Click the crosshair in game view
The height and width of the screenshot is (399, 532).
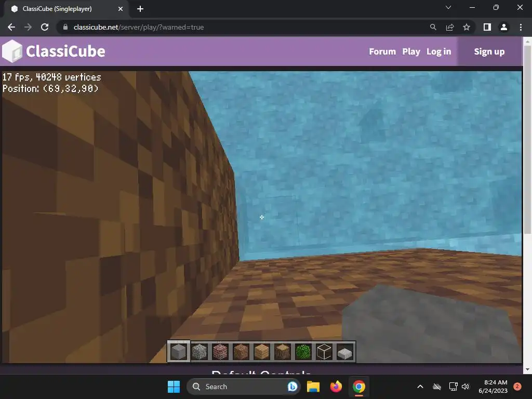point(262,217)
